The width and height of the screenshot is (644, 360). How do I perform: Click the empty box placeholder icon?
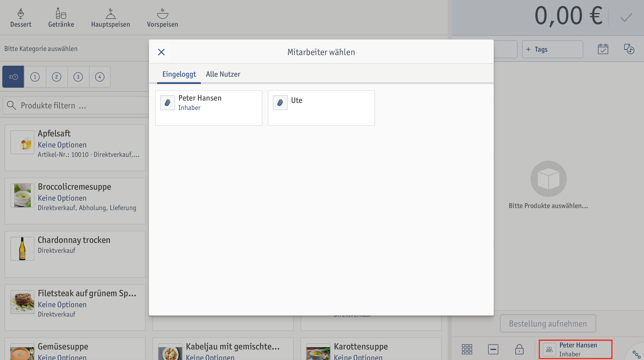pyautogui.click(x=548, y=179)
